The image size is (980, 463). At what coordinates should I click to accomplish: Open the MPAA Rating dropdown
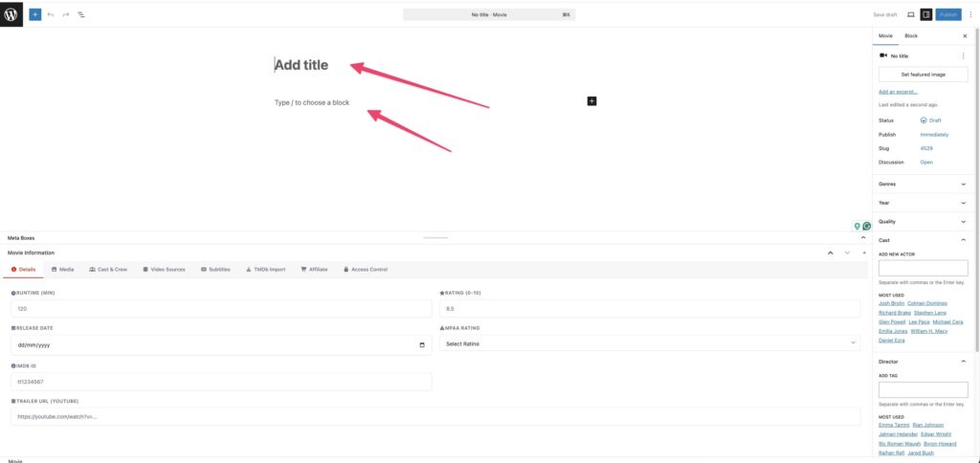pos(650,343)
